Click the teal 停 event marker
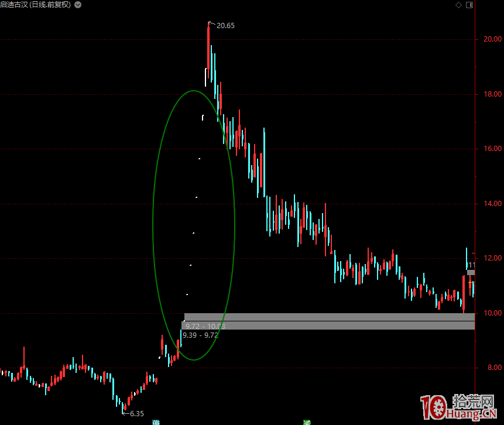The height and width of the screenshot is (425, 504). pyautogui.click(x=156, y=423)
